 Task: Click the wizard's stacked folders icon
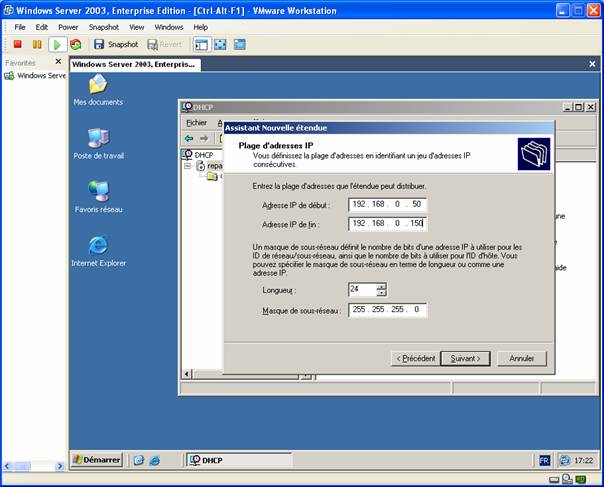pos(534,154)
